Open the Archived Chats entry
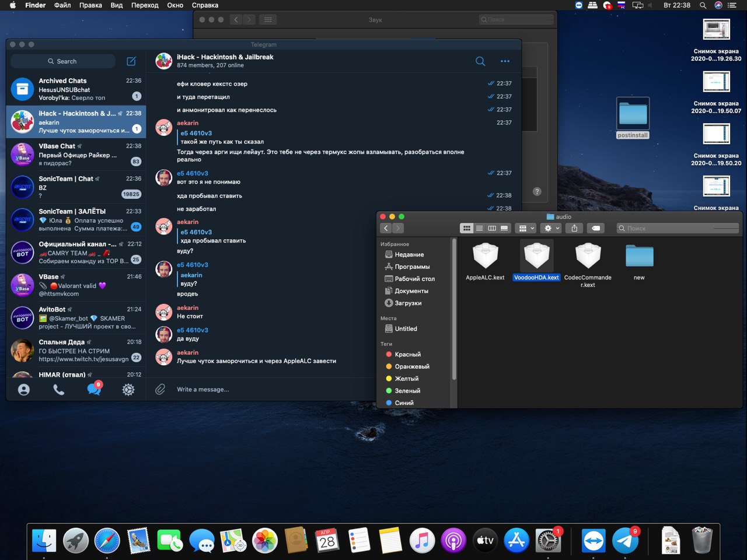Screen dimensions: 747x560 click(76, 89)
